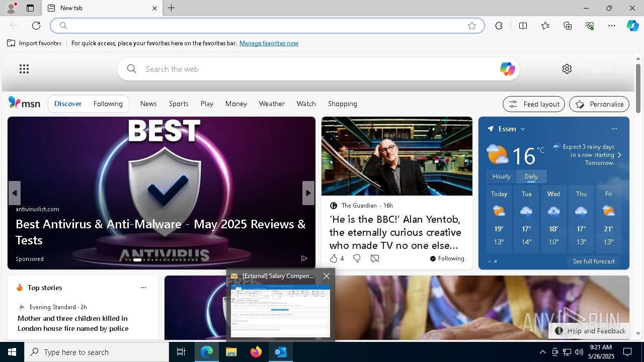This screenshot has width=644, height=362.
Task: Open weather card more options
Action: pyautogui.click(x=614, y=129)
